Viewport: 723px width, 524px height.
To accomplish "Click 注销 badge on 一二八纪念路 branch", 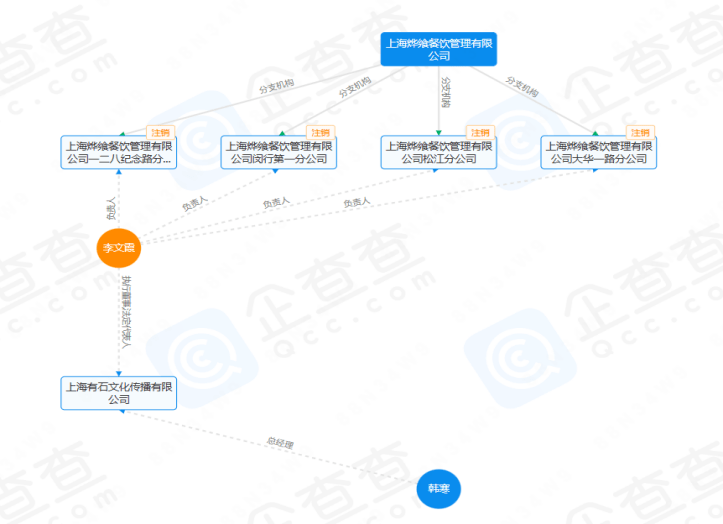I will [160, 132].
